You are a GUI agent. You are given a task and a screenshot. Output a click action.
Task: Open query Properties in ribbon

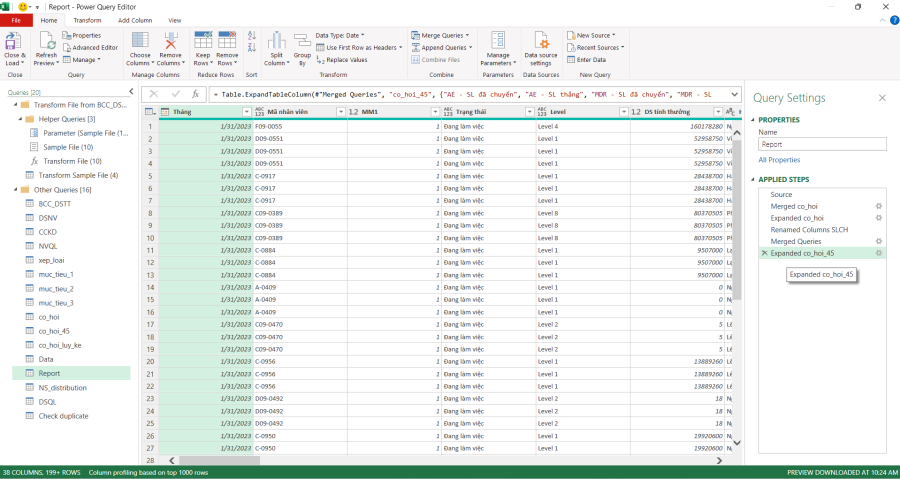pyautogui.click(x=82, y=36)
